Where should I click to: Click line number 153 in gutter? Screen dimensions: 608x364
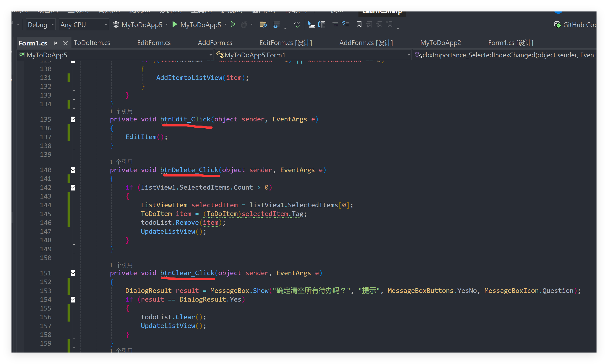[x=46, y=291]
